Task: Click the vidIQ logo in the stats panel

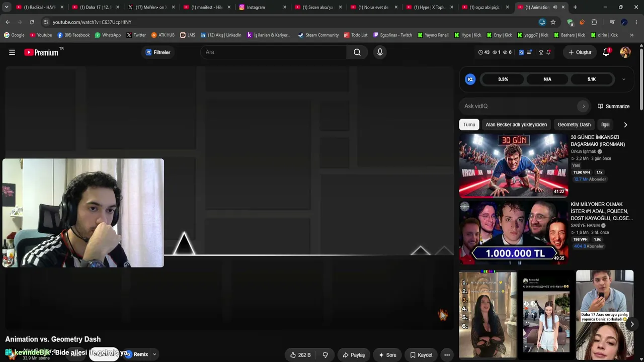Action: point(470,79)
